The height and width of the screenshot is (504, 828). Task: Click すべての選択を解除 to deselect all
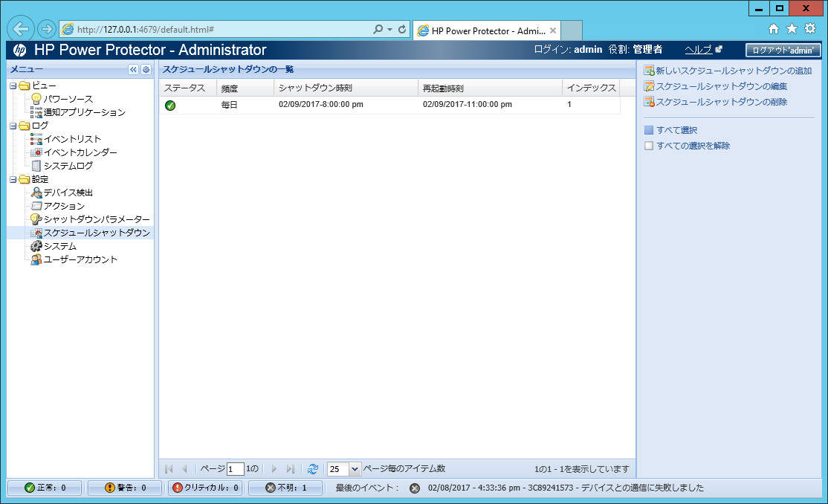click(x=693, y=145)
